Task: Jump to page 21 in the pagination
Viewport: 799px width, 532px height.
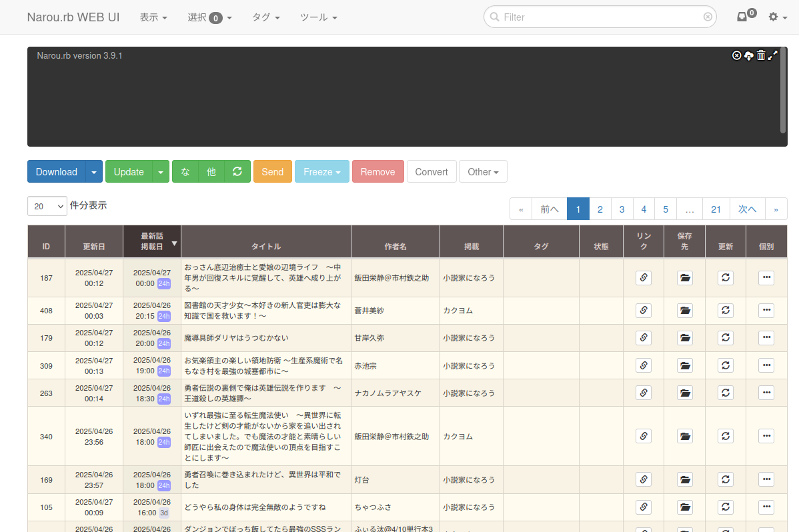Action: (716, 209)
